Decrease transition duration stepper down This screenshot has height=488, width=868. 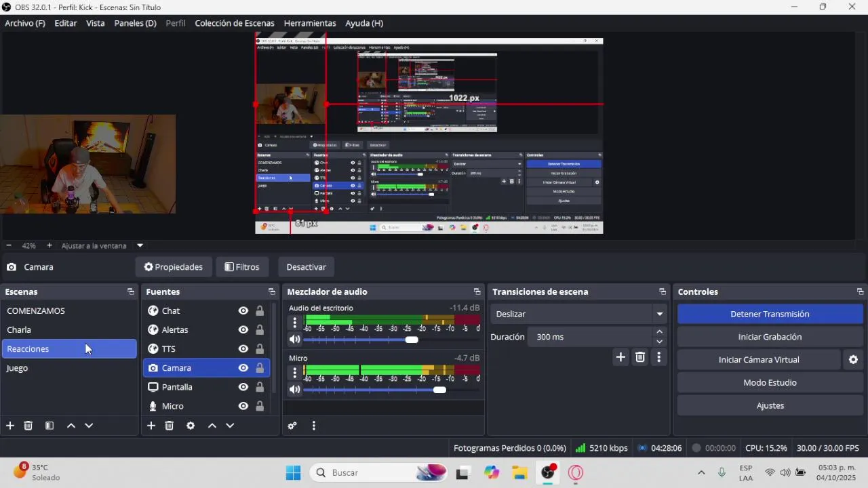pos(660,342)
